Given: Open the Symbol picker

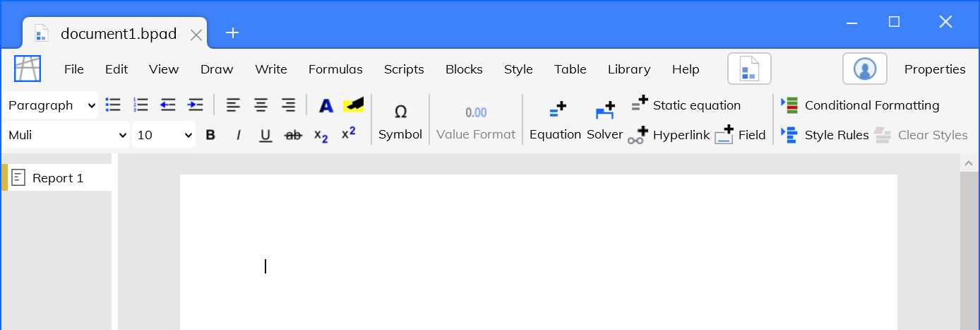Looking at the screenshot, I should (400, 120).
